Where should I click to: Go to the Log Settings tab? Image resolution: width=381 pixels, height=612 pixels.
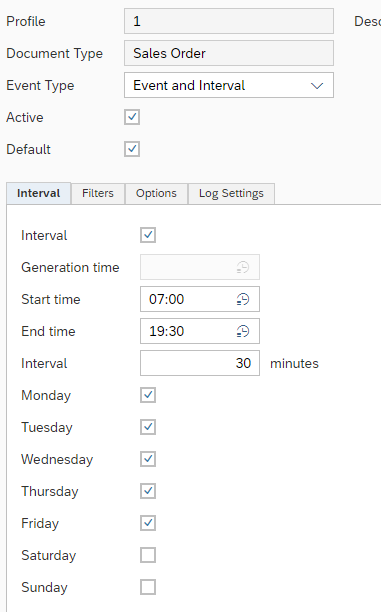[x=231, y=194]
